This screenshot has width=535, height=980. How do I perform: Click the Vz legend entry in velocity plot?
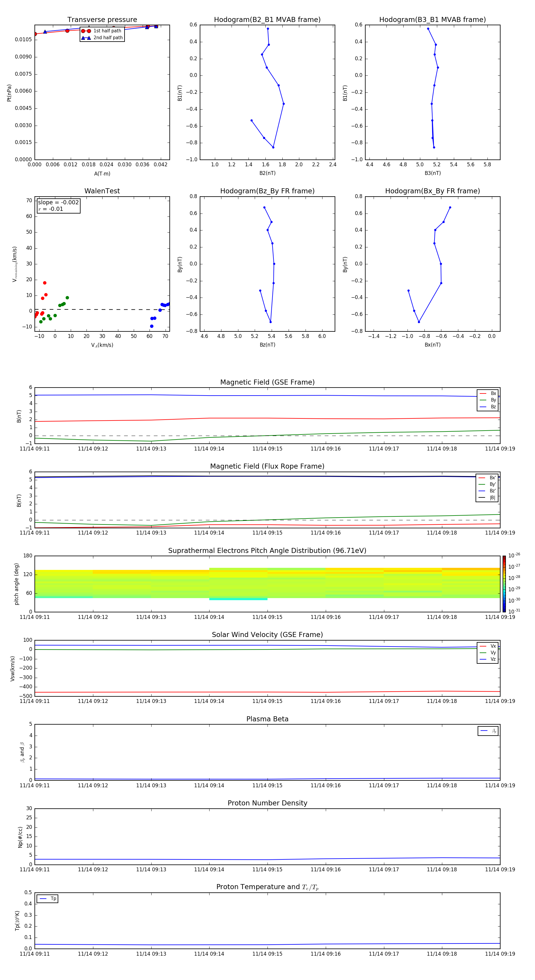488,659
